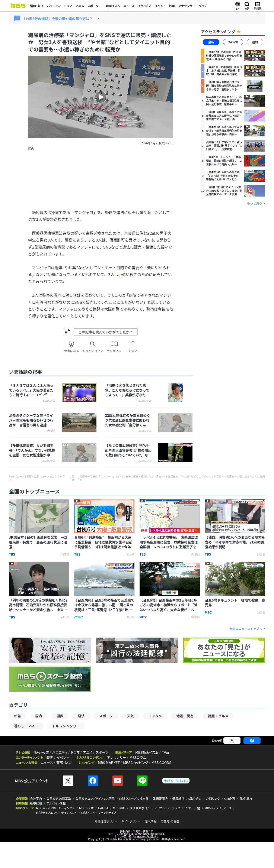Play the マンジャロ article video
This screenshot has height=868, width=274.
coord(101,97)
